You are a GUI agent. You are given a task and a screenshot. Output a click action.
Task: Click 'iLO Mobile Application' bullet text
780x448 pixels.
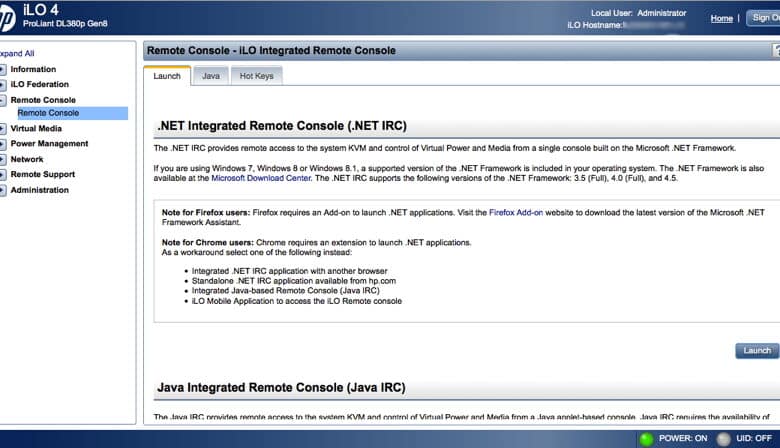(297, 301)
